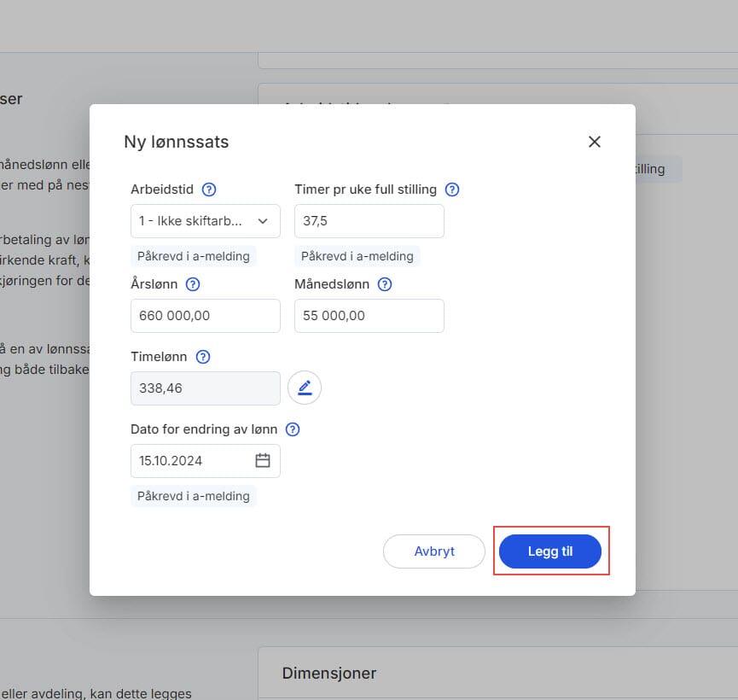Screen dimensions: 738x700
Task: Confirm with the Legg til button
Action: pyautogui.click(x=550, y=551)
